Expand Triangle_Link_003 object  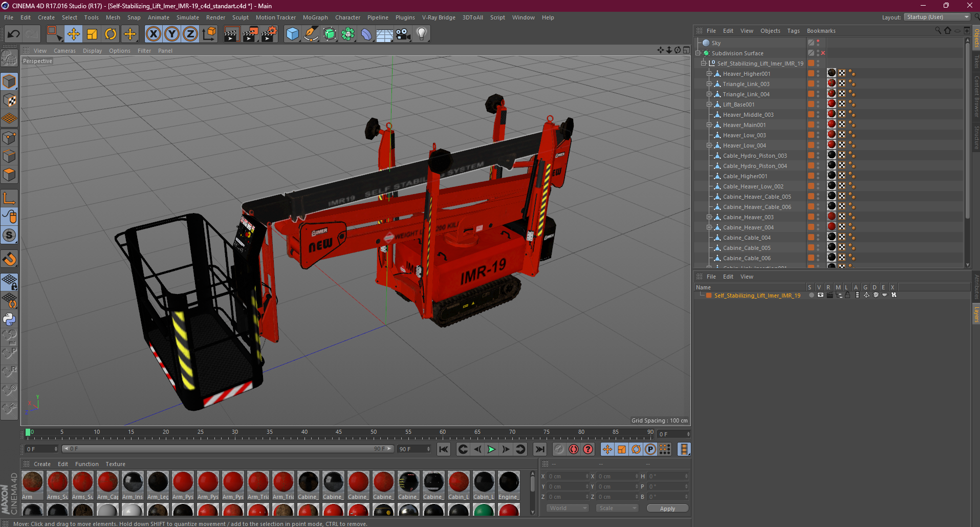pos(709,84)
